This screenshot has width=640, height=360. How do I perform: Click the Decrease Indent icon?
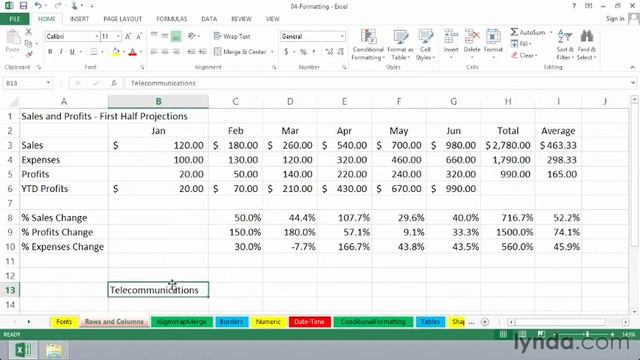point(191,51)
